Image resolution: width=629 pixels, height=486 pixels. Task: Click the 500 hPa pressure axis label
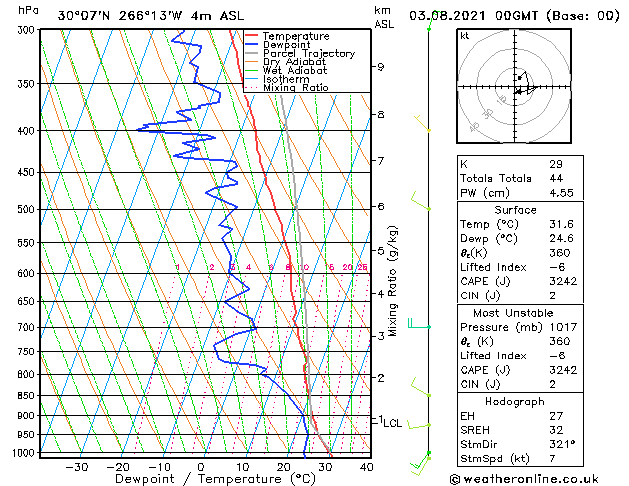[27, 209]
